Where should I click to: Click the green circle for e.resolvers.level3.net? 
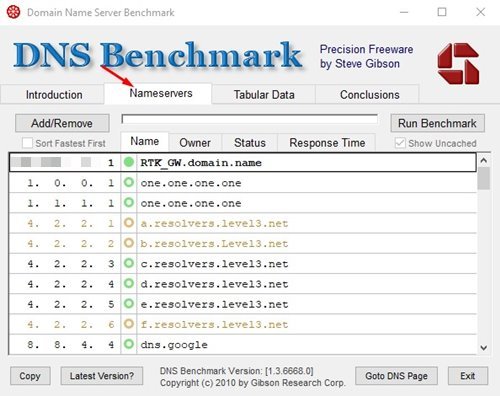tap(129, 304)
